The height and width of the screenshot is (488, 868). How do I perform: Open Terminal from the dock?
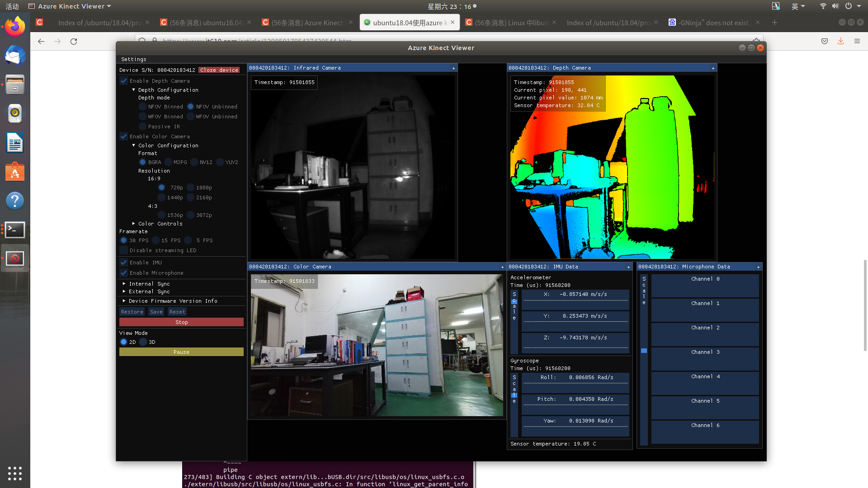point(15,230)
